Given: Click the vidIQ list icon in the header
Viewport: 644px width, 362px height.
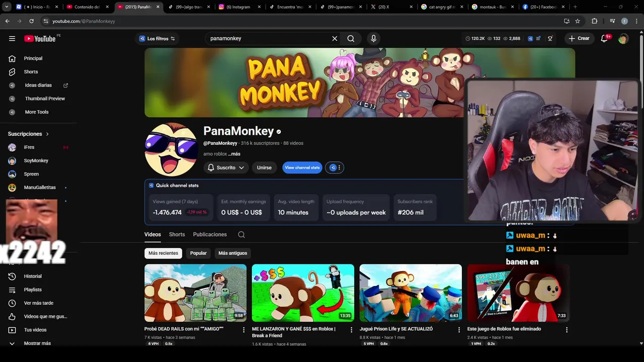Looking at the screenshot, I should (x=539, y=38).
